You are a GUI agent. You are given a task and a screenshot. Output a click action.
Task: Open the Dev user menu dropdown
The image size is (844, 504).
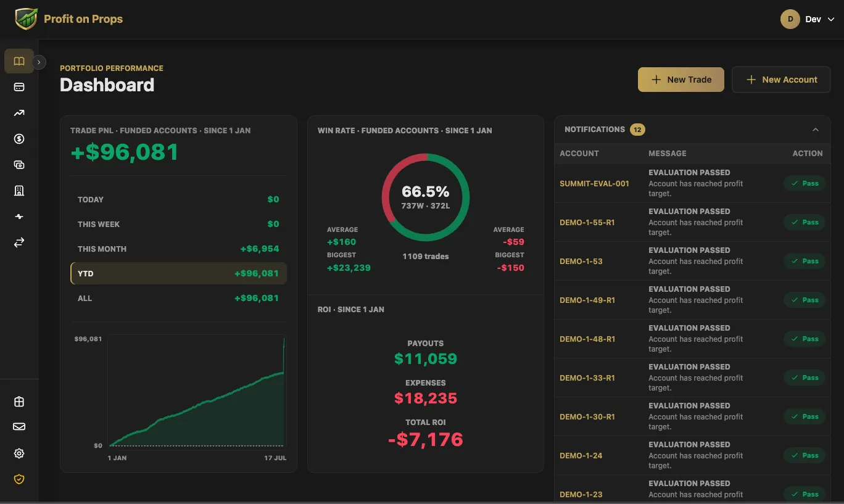pyautogui.click(x=808, y=19)
